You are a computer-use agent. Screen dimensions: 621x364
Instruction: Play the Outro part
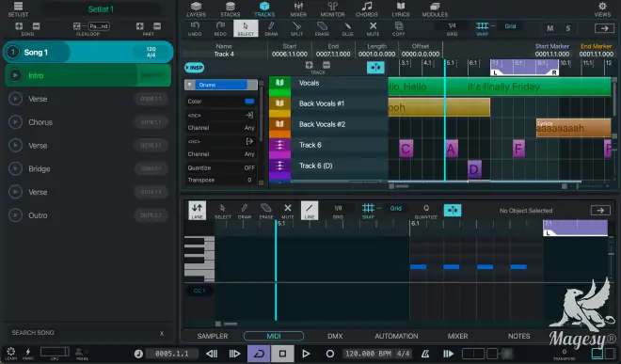point(15,215)
